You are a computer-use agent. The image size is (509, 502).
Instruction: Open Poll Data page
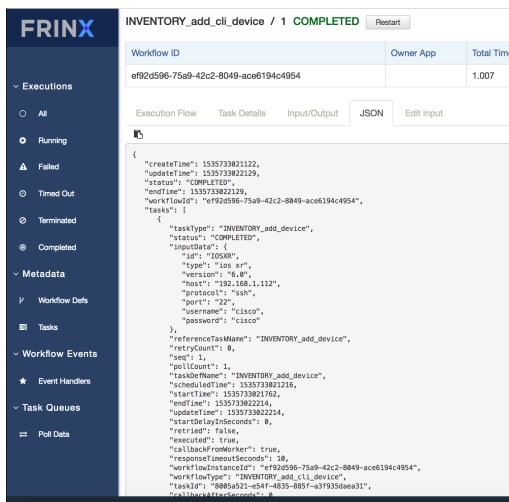[54, 434]
